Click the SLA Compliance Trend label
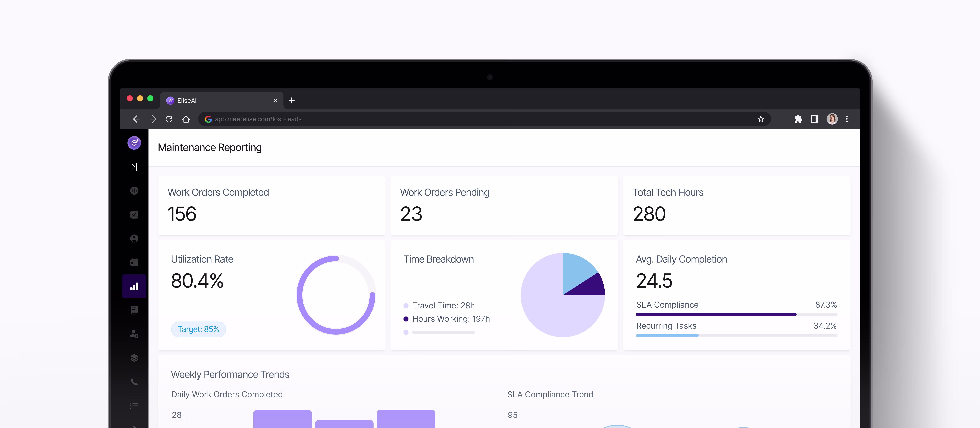This screenshot has width=980, height=428. coord(550,395)
